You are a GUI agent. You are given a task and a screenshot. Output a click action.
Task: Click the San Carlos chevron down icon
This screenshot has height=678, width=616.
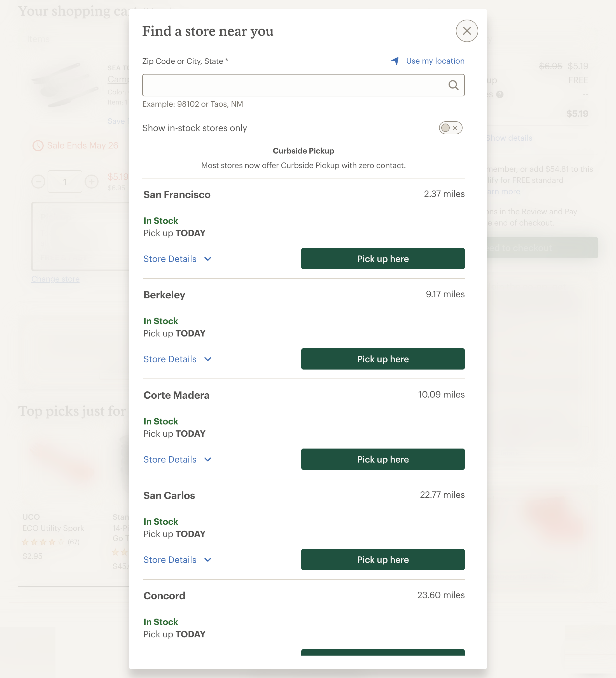click(x=208, y=559)
